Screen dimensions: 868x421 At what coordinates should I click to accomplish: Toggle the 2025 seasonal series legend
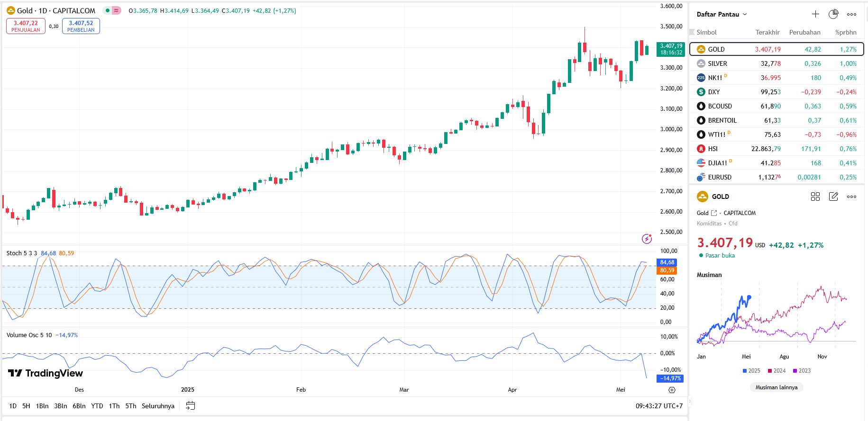[751, 371]
